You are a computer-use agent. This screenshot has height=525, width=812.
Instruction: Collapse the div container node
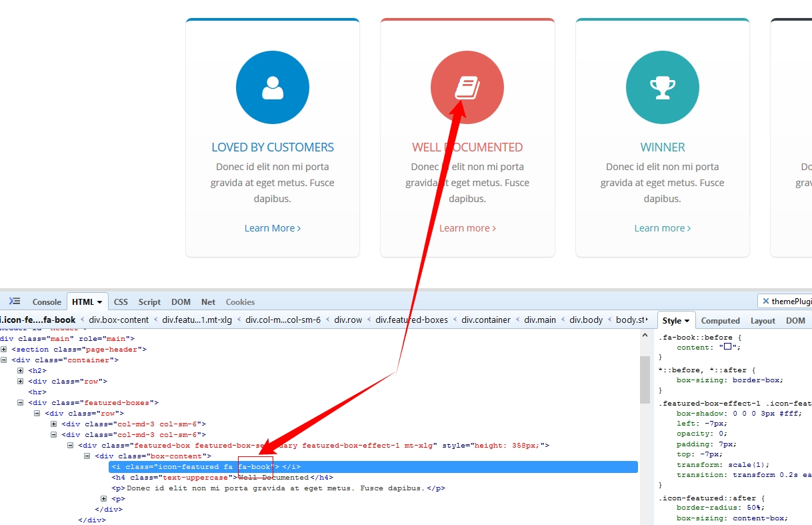tap(4, 360)
